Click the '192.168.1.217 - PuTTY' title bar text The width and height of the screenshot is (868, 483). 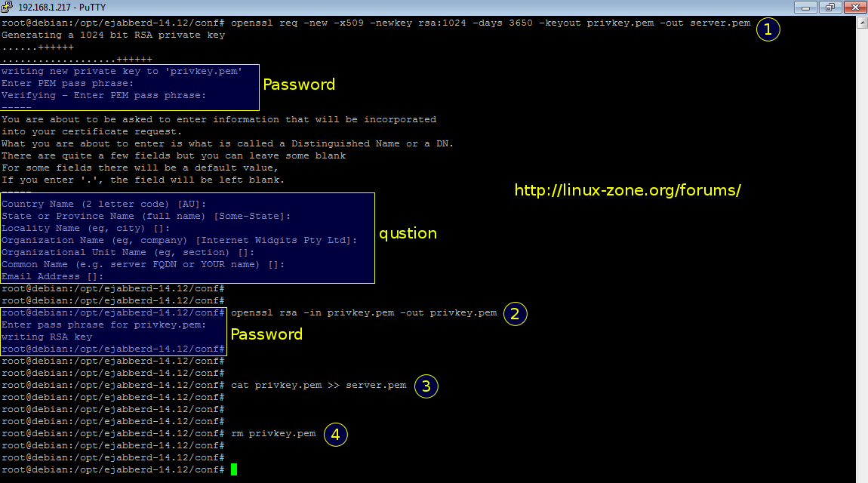point(63,7)
